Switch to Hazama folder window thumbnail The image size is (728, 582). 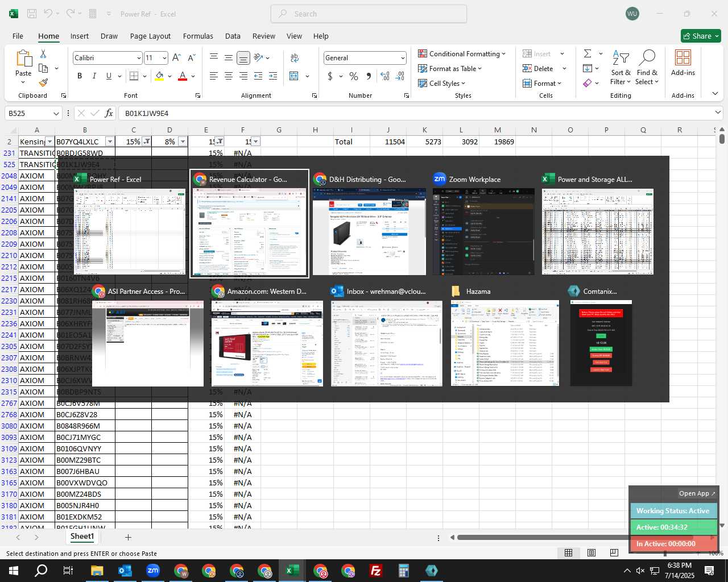[505, 336]
